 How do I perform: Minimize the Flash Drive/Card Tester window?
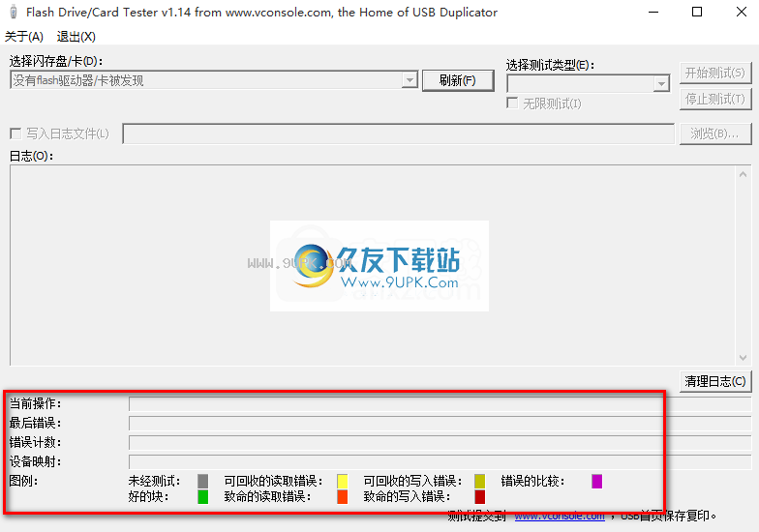tap(653, 12)
